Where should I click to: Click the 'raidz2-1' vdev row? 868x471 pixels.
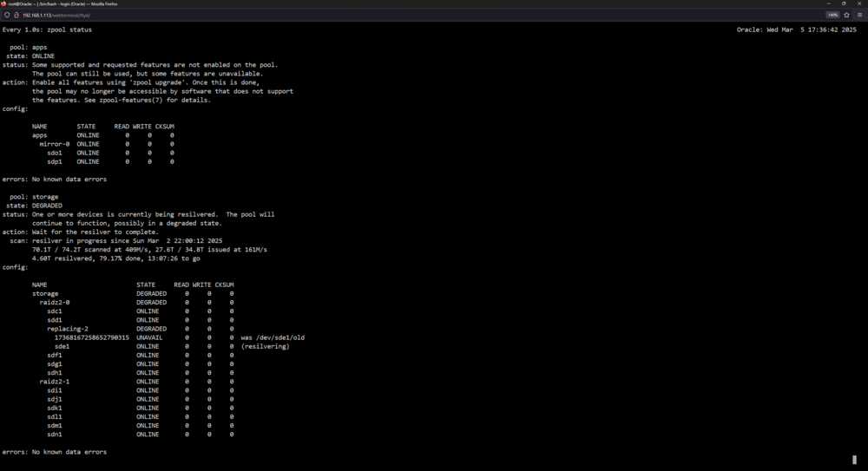pyautogui.click(x=136, y=382)
